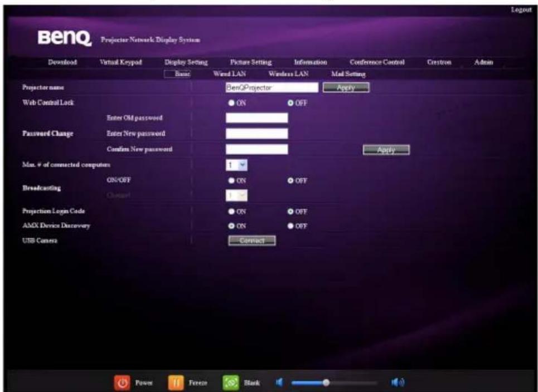Open Max. # of connected computers dropdown
The height and width of the screenshot is (392, 538).
pyautogui.click(x=236, y=165)
